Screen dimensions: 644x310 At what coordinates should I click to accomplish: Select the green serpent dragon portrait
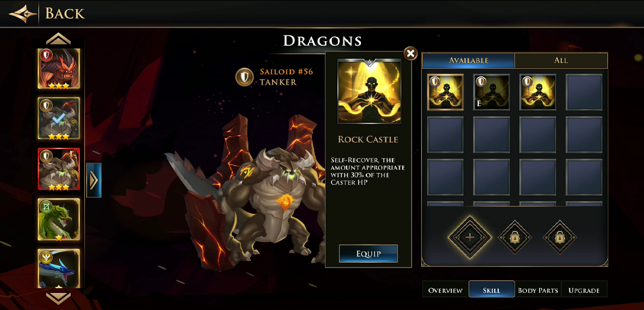(59, 219)
